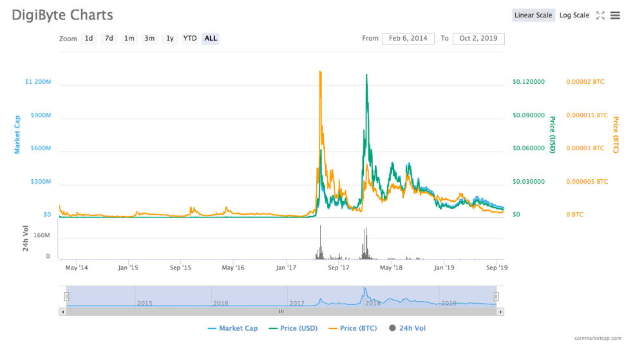Edit the To date field
The image size is (644, 352).
(478, 39)
